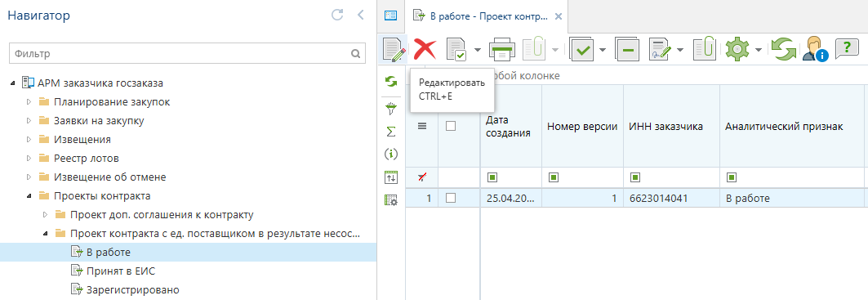This screenshot has width=868, height=300.
Task: Click the large green refresh arrows icon
Action: (783, 50)
